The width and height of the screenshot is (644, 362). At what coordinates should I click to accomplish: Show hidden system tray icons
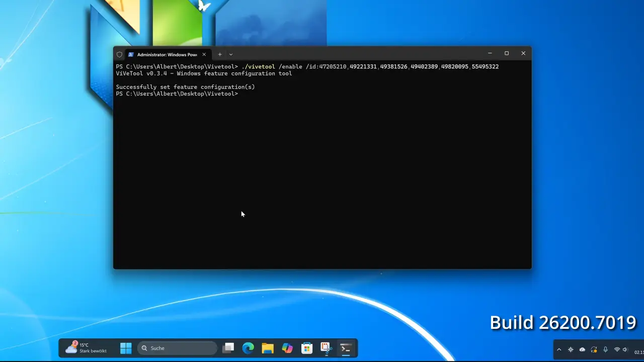559,350
